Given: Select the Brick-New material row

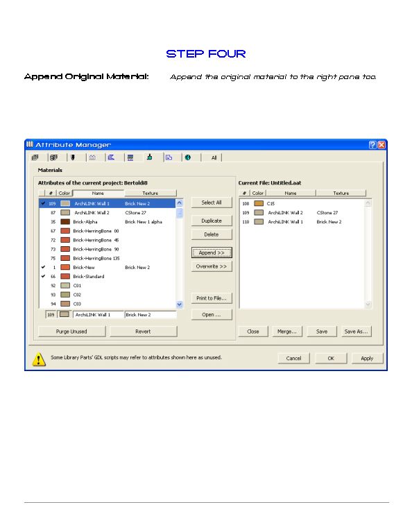Looking at the screenshot, I should [108, 267].
